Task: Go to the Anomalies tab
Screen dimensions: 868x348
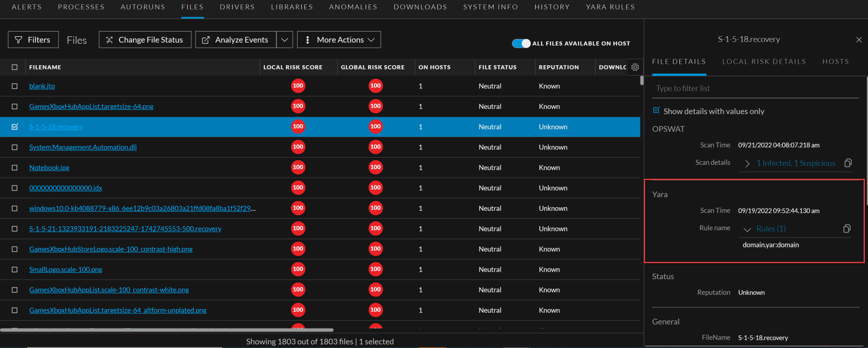Action: point(353,7)
